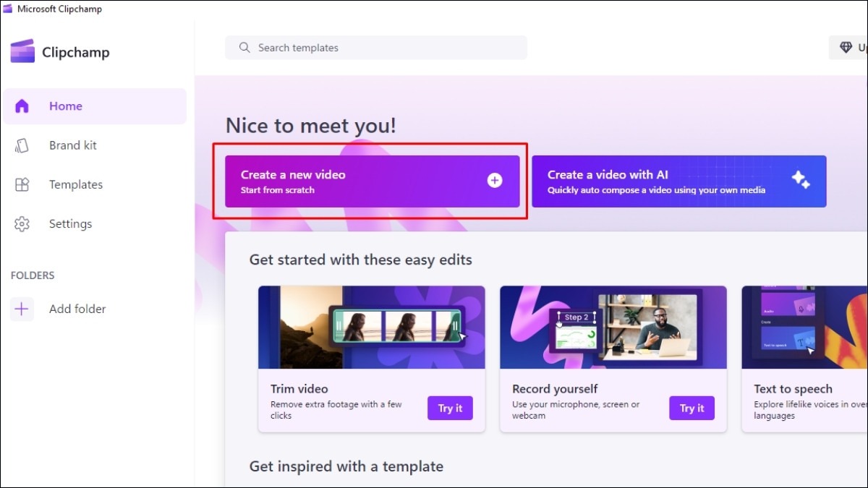Screen dimensions: 868x488
Task: Click the 'Explore lifelike voices' description text
Action: tap(810, 410)
